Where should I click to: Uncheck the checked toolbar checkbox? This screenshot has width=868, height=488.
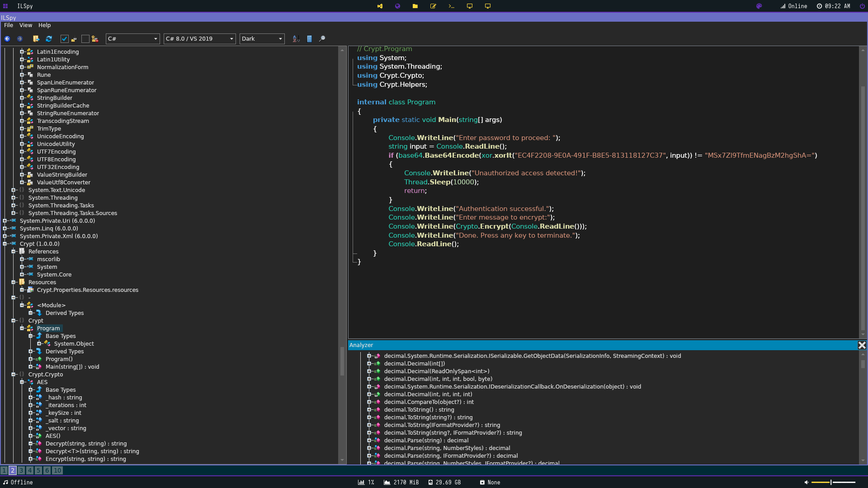click(64, 39)
